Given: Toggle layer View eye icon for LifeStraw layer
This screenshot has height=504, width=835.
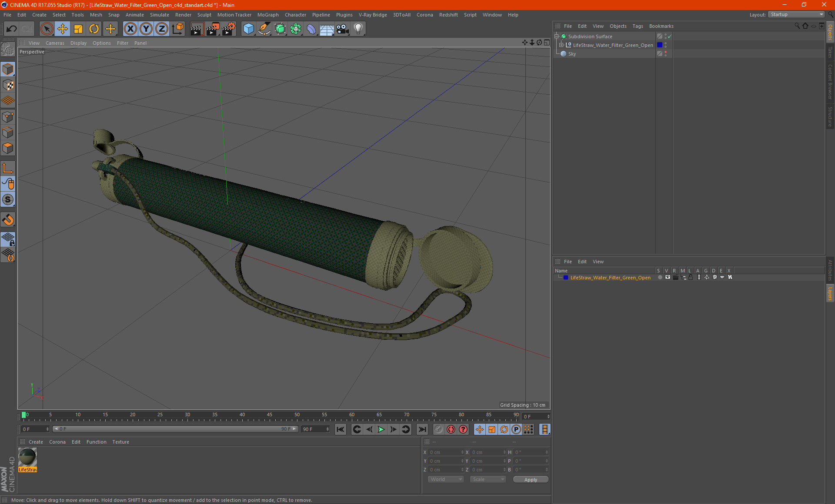Looking at the screenshot, I should pos(668,277).
